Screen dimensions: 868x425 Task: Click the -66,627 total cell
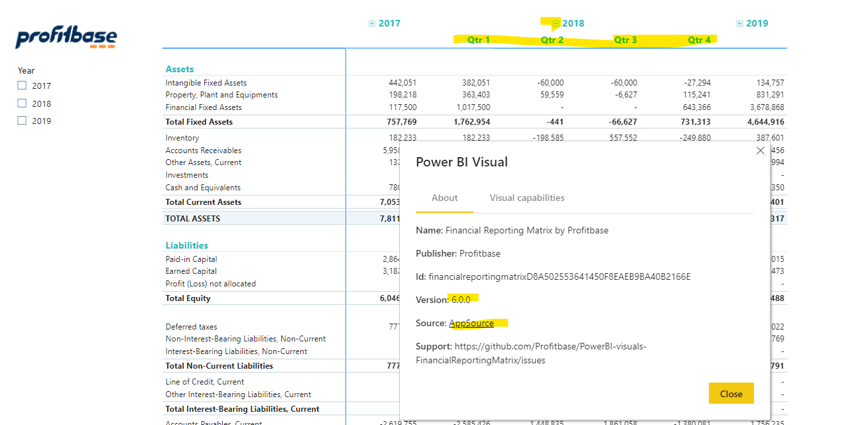click(623, 122)
